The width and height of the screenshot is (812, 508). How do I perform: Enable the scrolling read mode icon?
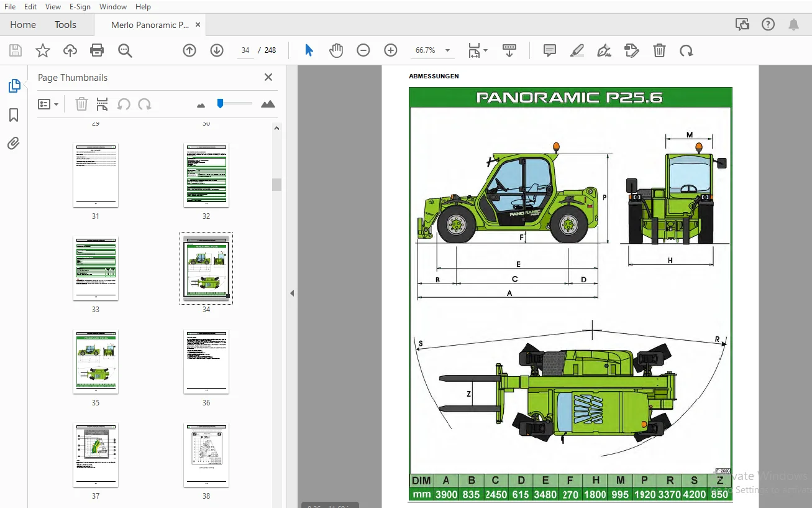[509, 50]
